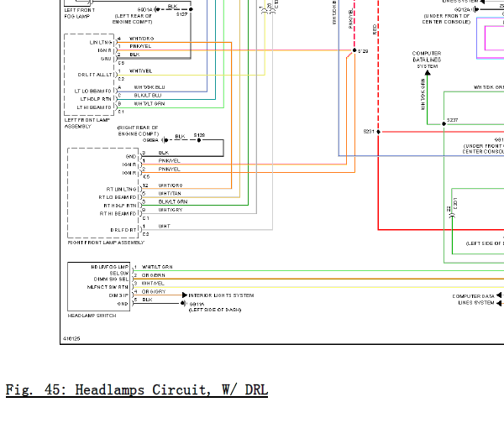Select the DRL FD RT terminal label
504x423 pixels.
click(123, 230)
